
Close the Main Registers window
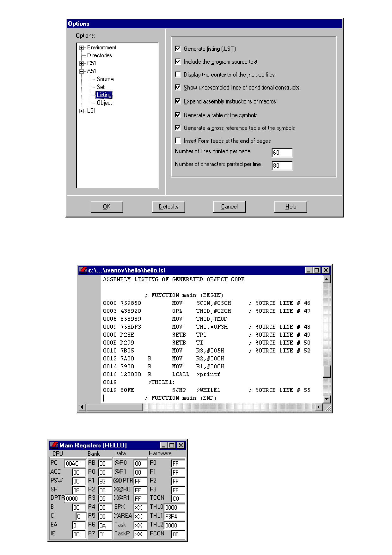tap(181, 446)
